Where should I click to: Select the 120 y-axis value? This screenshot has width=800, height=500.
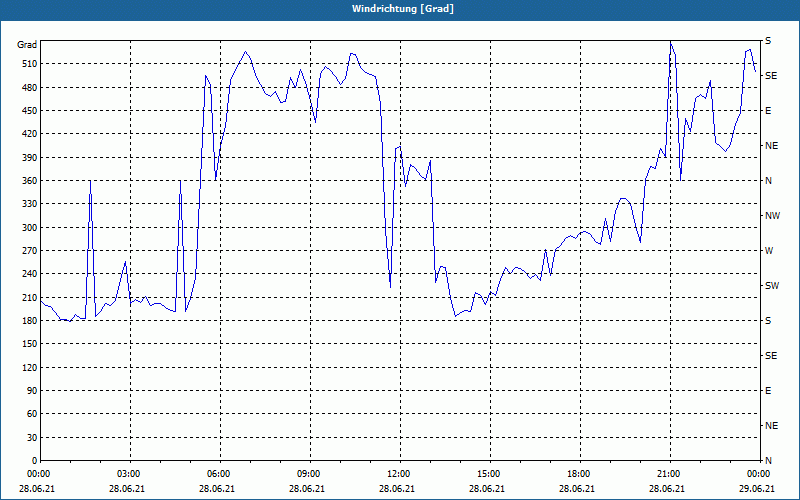[30, 367]
